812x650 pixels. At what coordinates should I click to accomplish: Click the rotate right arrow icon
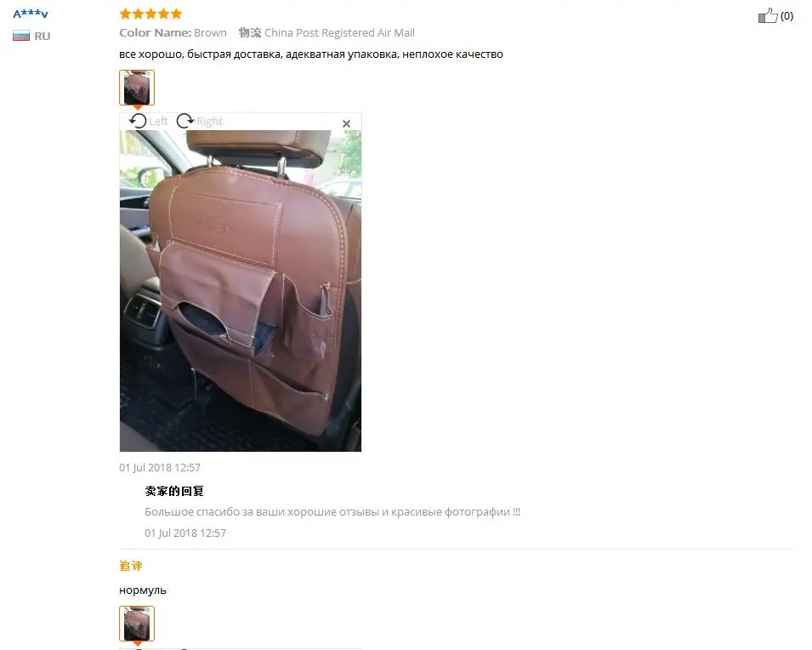pyautogui.click(x=185, y=121)
